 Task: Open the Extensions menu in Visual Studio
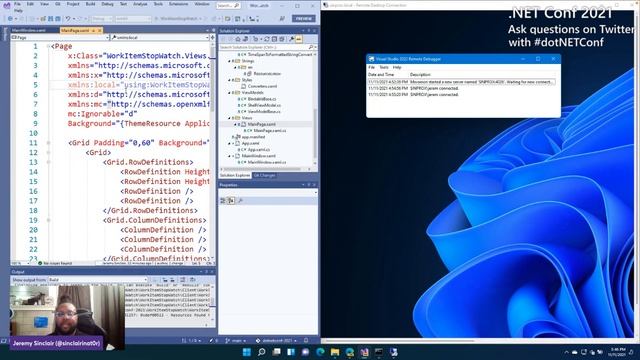click(178, 4)
